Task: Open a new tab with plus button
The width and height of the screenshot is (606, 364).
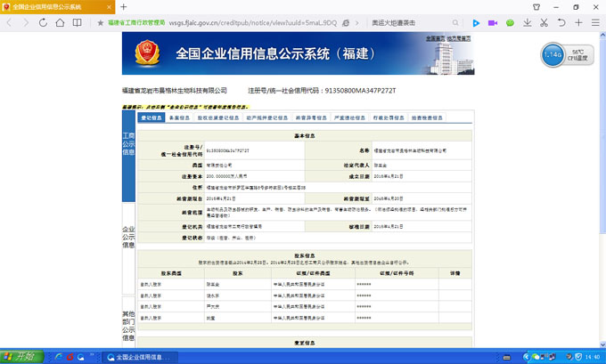Action: 123,7
